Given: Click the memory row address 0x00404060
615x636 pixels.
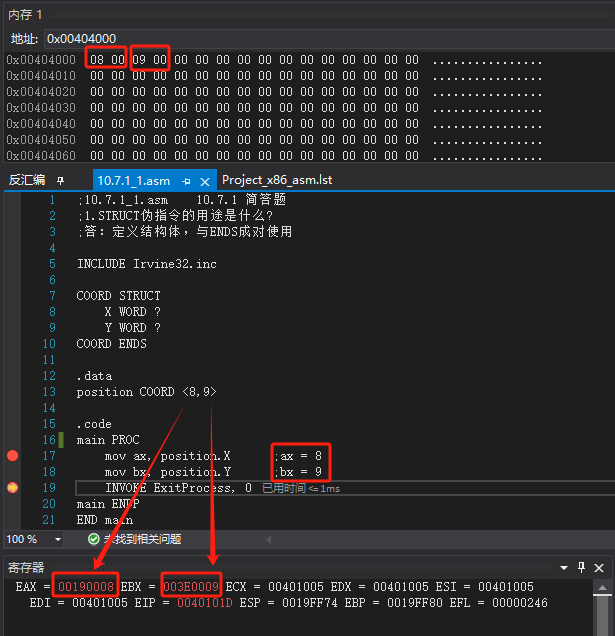Looking at the screenshot, I should click(x=41, y=156).
